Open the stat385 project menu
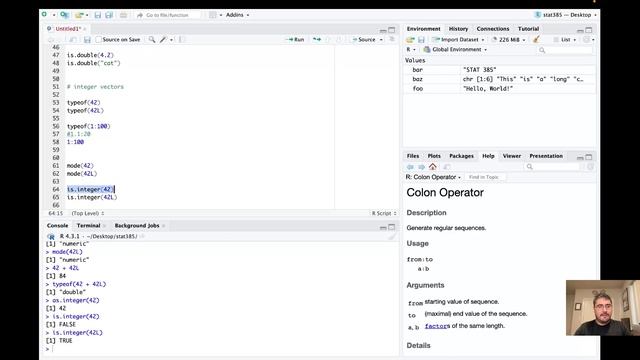The height and width of the screenshot is (360, 640). pyautogui.click(x=566, y=15)
